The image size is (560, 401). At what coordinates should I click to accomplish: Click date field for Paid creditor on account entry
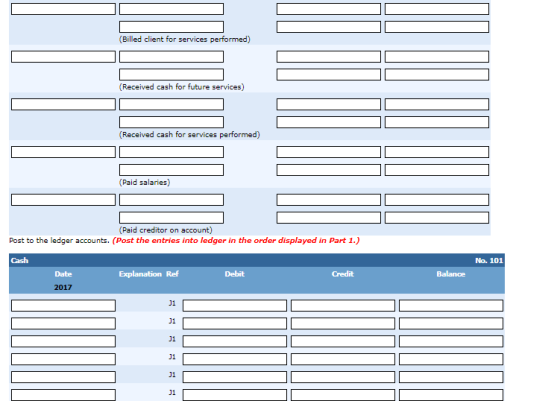pyautogui.click(x=63, y=200)
